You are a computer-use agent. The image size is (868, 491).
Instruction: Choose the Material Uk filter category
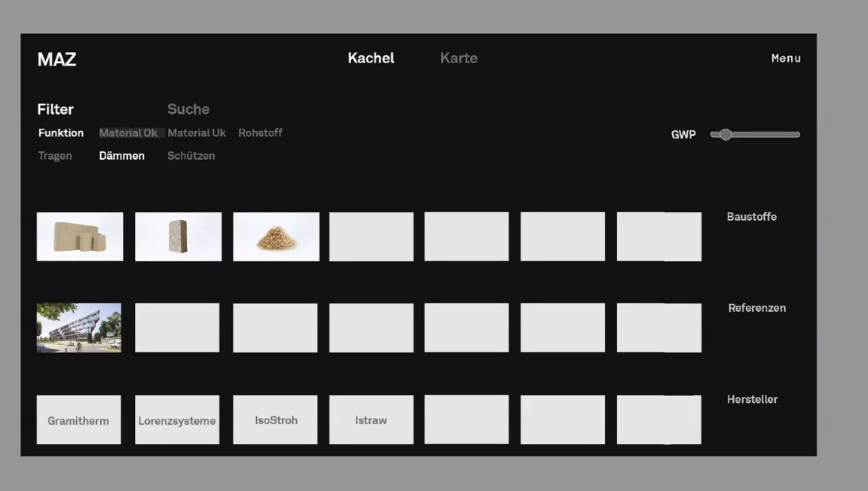click(197, 133)
